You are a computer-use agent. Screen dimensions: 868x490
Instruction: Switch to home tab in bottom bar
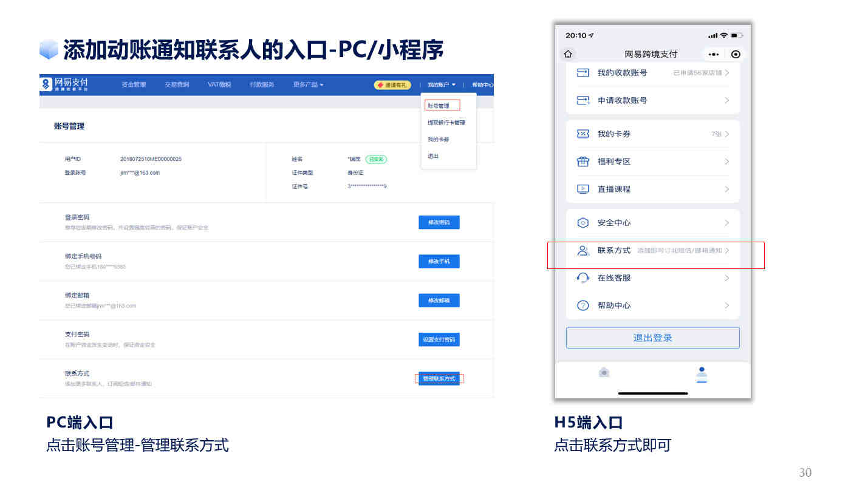point(604,372)
